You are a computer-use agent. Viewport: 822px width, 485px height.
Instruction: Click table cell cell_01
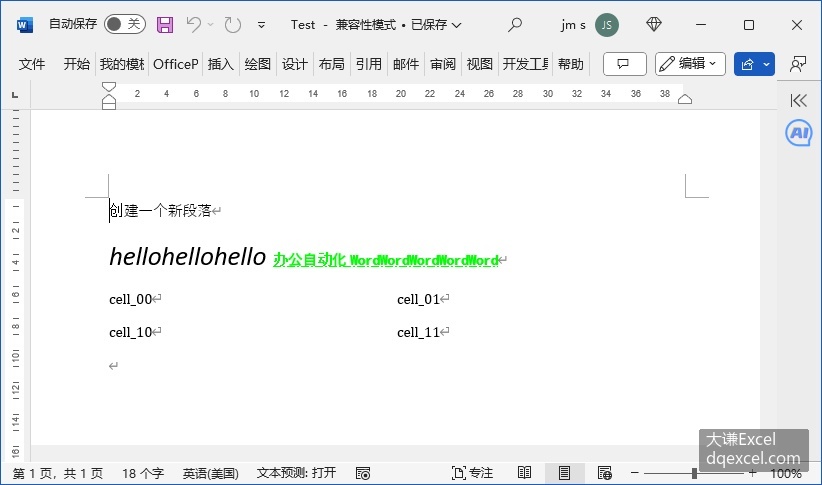coord(418,299)
